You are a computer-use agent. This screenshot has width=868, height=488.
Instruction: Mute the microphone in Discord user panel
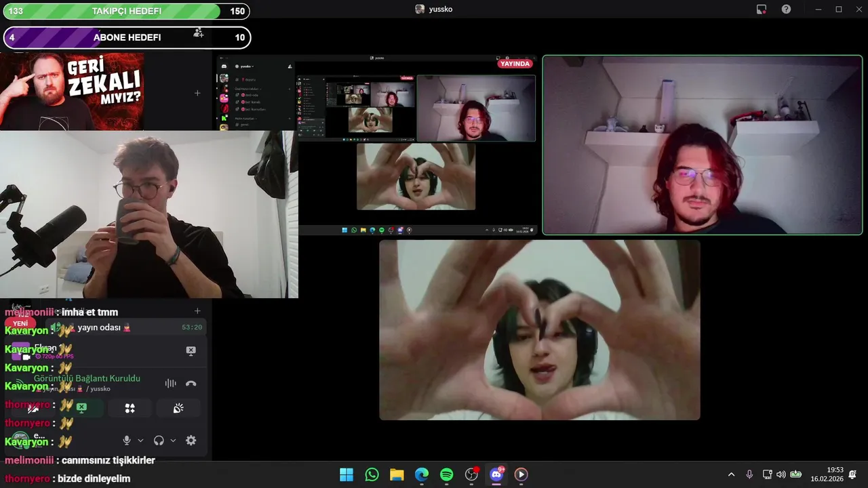(127, 441)
